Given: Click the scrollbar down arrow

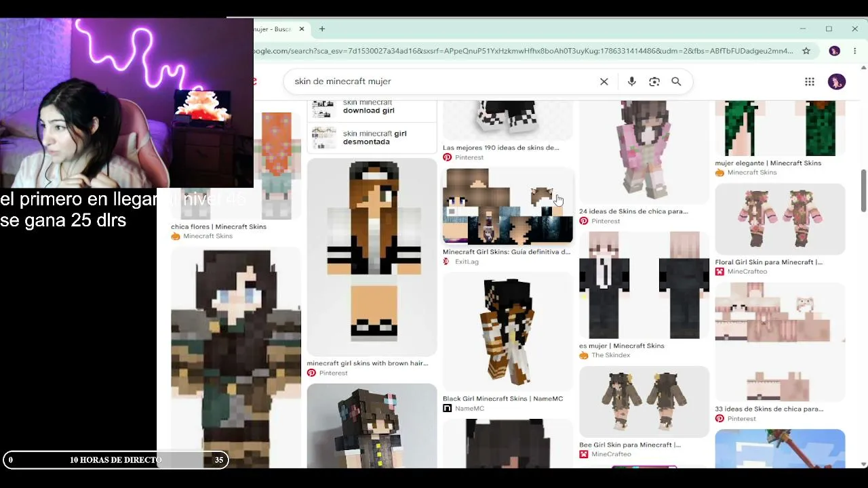Looking at the screenshot, I should [863, 464].
